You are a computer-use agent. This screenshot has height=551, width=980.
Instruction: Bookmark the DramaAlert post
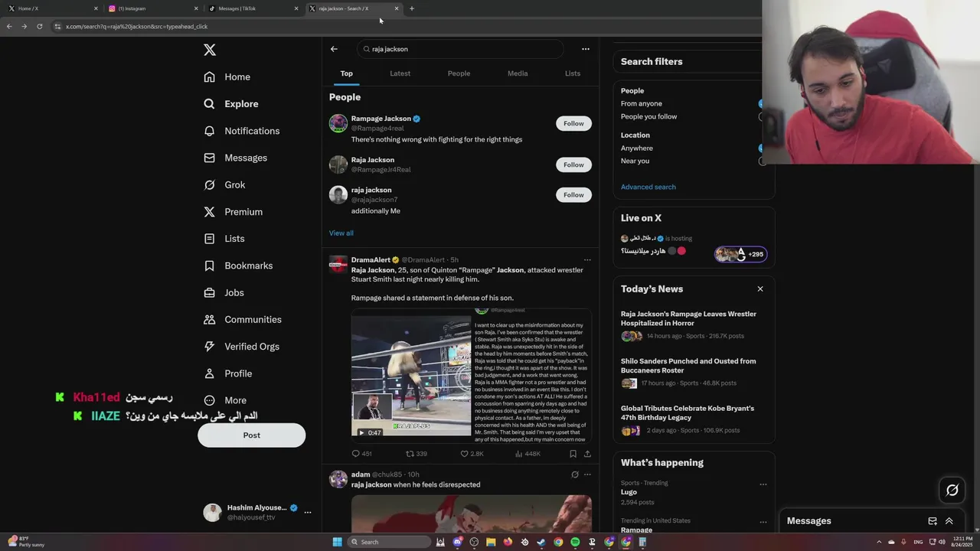point(573,454)
